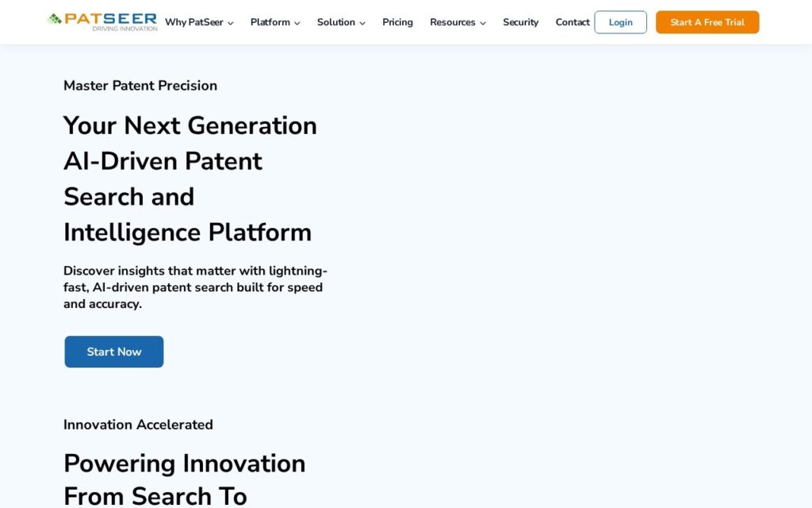Expand the Solution dropdown arrow
The height and width of the screenshot is (508, 812).
362,23
